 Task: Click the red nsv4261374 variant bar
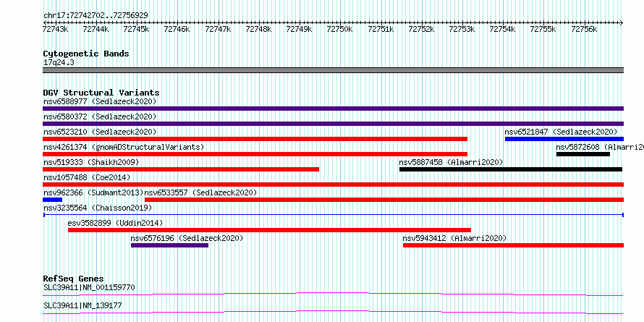(255, 154)
